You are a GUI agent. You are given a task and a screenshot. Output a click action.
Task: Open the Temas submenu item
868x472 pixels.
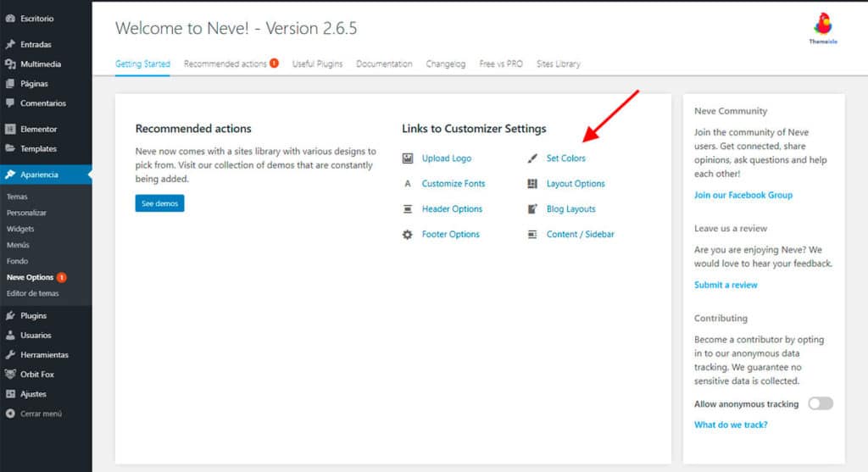(x=17, y=197)
